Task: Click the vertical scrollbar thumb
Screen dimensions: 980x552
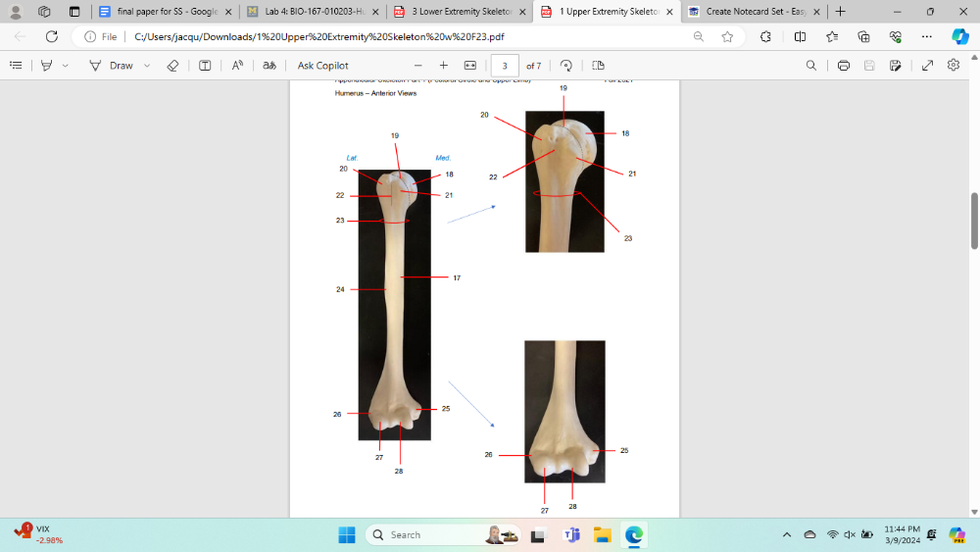Action: tap(974, 221)
